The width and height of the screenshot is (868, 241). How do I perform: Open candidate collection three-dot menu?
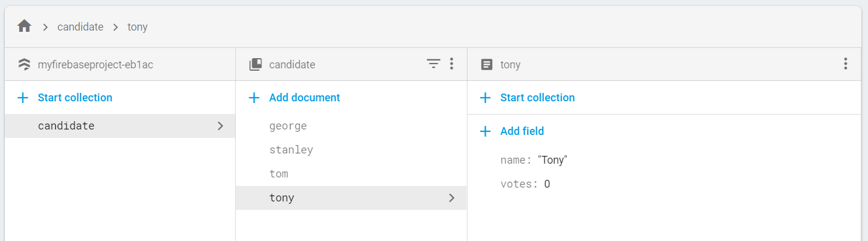pyautogui.click(x=451, y=64)
